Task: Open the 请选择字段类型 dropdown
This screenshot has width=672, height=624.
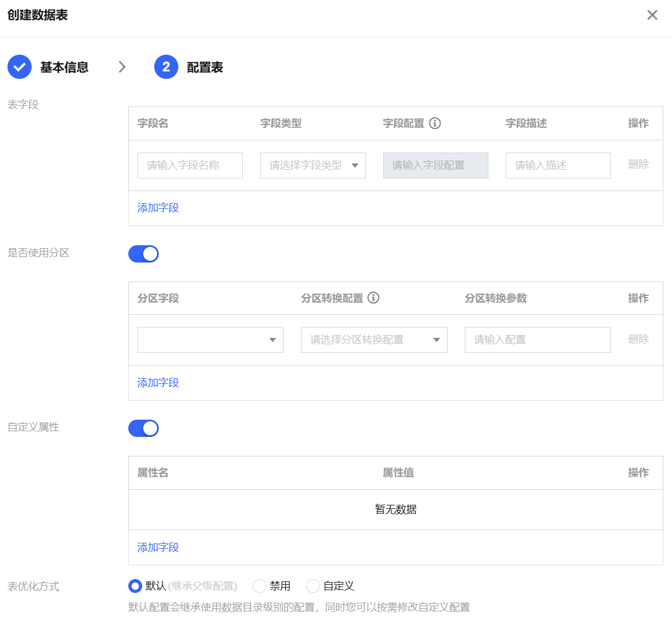Action: (312, 165)
